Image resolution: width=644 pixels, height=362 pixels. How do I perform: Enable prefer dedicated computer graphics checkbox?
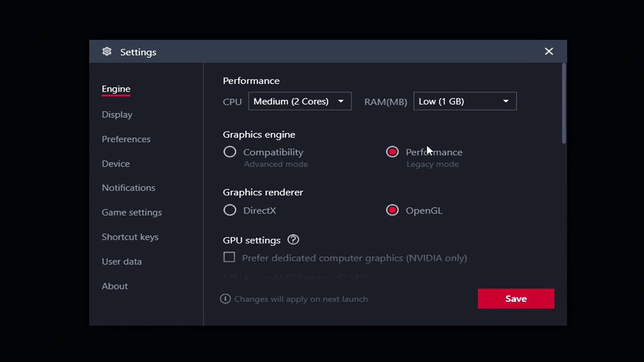pos(229,257)
